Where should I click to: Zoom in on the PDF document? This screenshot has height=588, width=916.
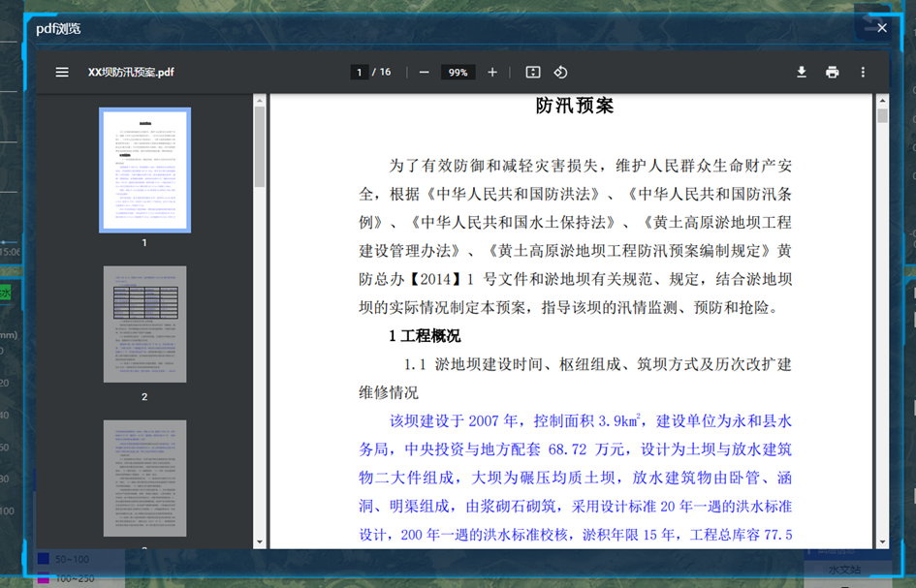492,73
